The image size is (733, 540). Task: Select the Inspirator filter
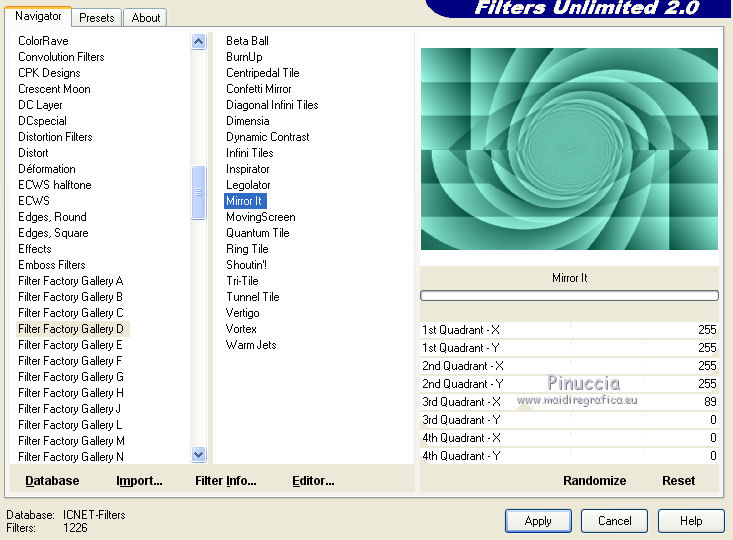coord(248,169)
